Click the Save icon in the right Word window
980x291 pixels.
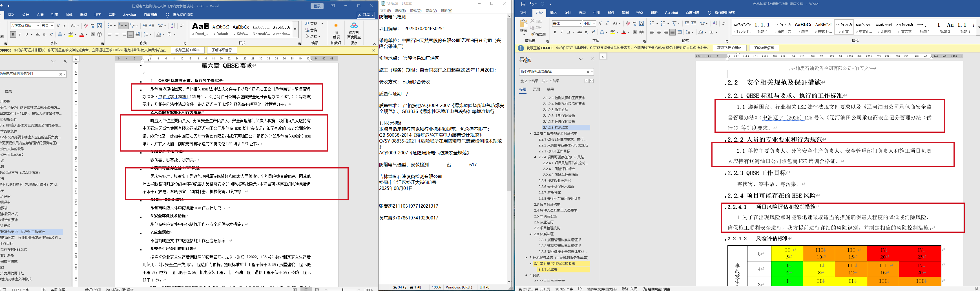[x=523, y=4]
